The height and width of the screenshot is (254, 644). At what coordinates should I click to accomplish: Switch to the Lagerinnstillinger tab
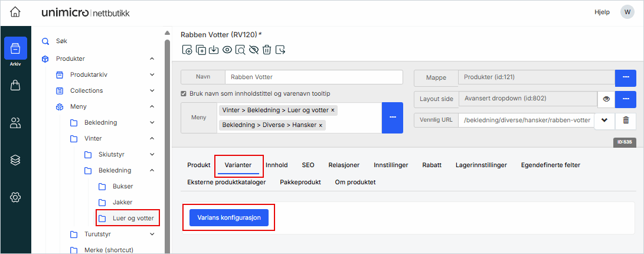tap(481, 165)
